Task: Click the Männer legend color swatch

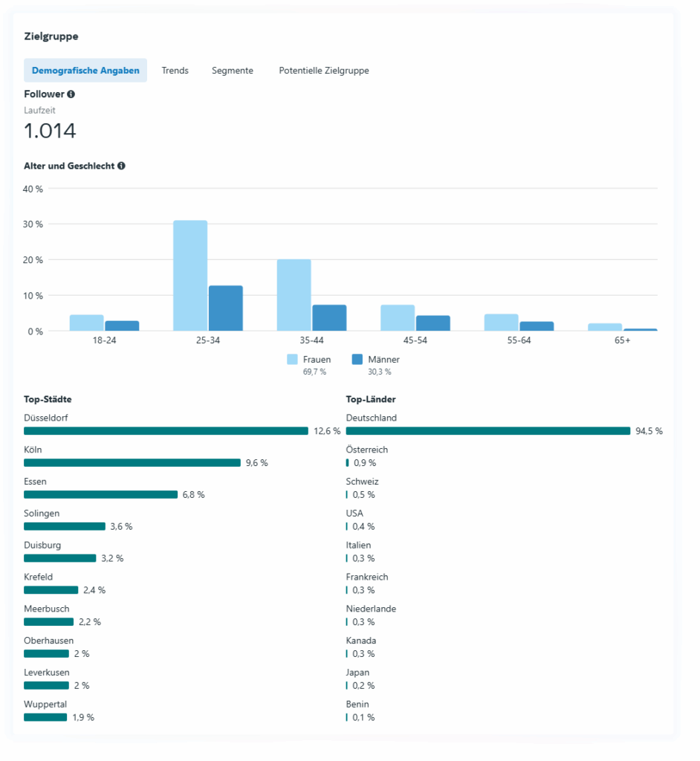Action: coord(357,360)
